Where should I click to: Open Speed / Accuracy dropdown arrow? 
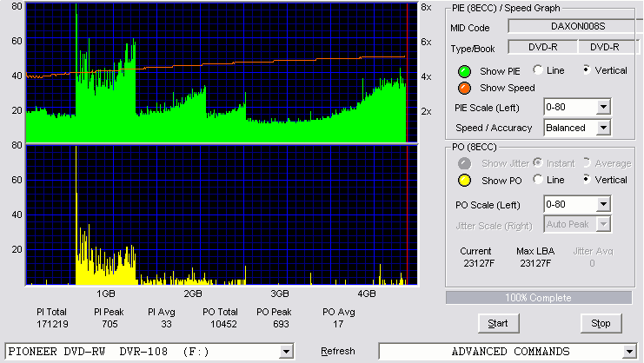(x=603, y=128)
